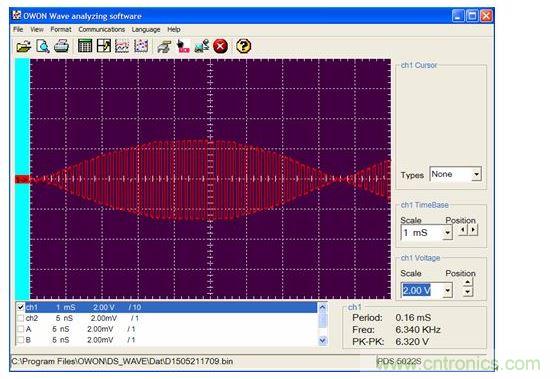The image size is (560, 379).
Task: Shift timebase position right with arrow button
Action: (473, 230)
